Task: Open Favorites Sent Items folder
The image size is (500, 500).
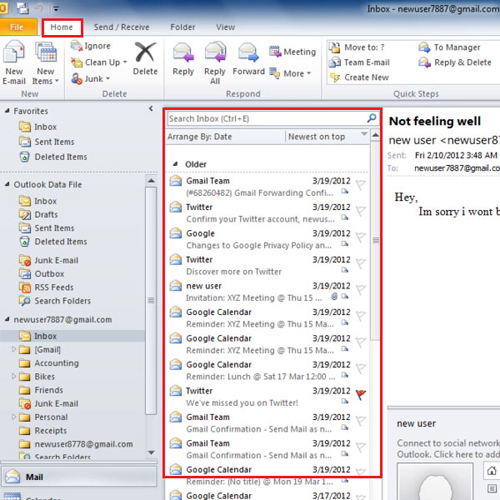Action: pos(47,142)
